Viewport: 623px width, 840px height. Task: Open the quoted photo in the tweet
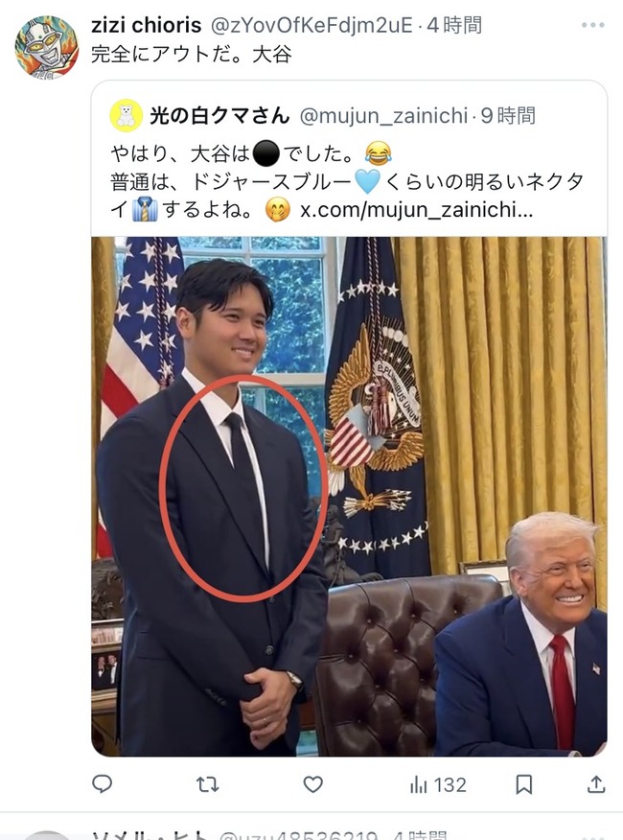[349, 496]
